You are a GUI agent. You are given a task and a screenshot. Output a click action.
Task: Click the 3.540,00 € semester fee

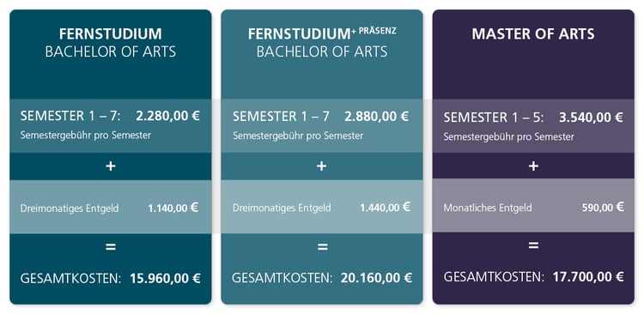(x=591, y=118)
